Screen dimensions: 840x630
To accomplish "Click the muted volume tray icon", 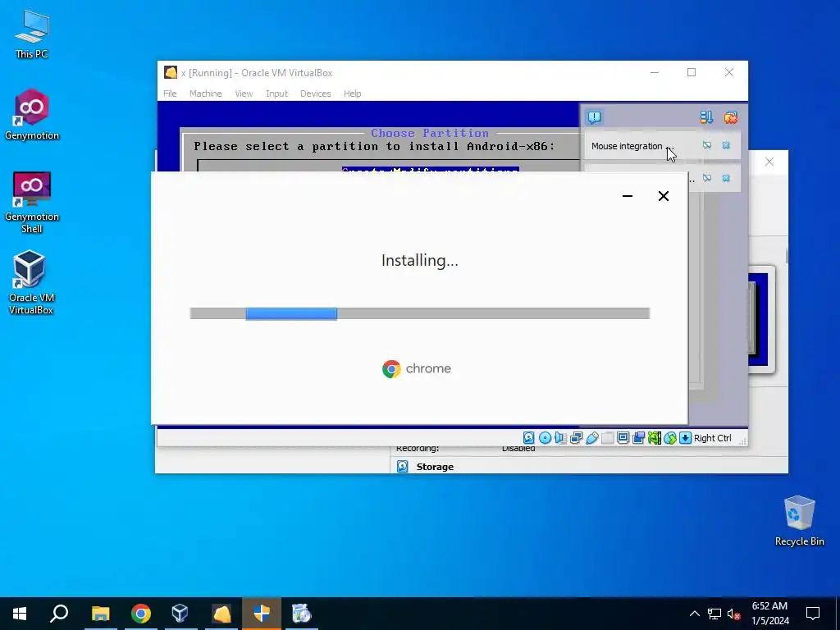I will [734, 614].
